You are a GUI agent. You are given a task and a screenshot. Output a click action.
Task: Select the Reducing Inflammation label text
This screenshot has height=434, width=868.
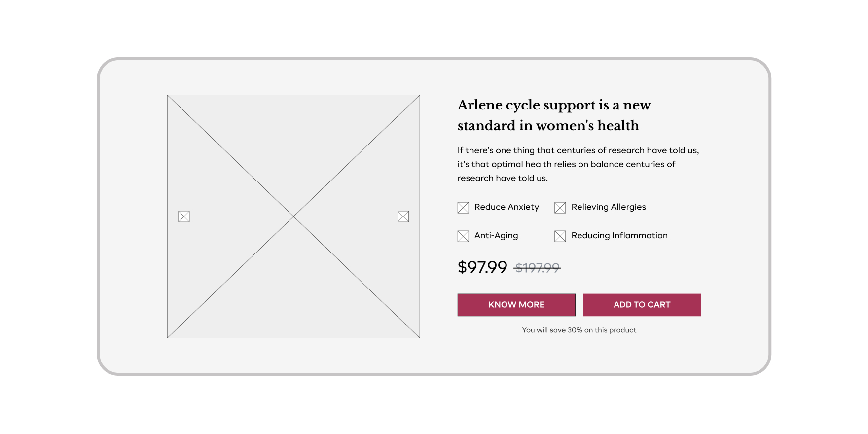coord(619,236)
